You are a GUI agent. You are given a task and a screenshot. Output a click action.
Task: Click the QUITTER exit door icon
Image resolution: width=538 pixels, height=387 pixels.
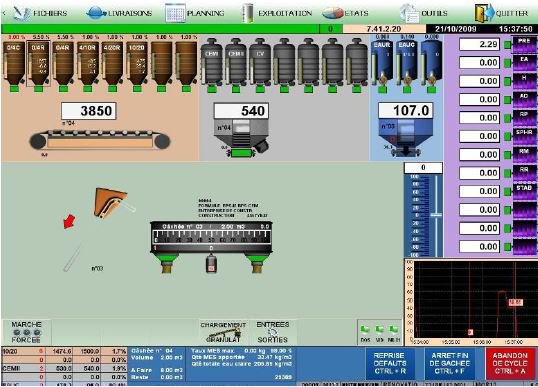pyautogui.click(x=484, y=13)
